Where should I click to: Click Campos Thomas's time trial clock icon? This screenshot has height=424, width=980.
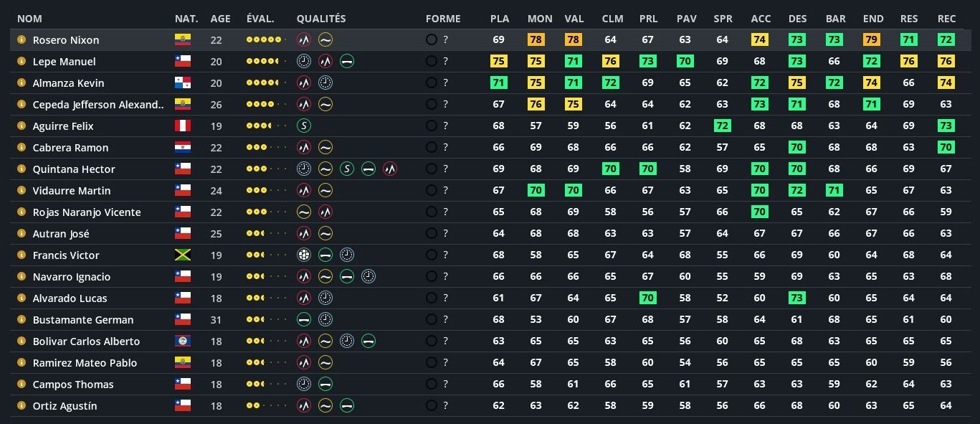click(x=304, y=385)
